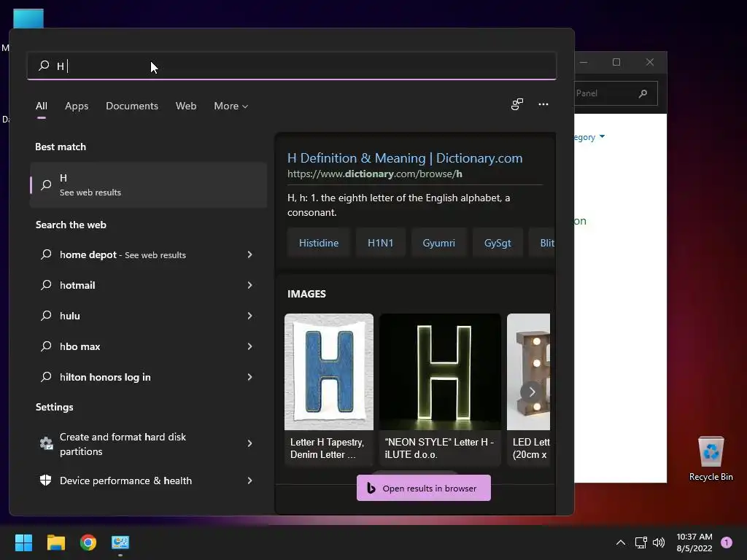The height and width of the screenshot is (560, 747).
Task: Open Category view dropdown in Control Panel
Action: pyautogui.click(x=589, y=137)
